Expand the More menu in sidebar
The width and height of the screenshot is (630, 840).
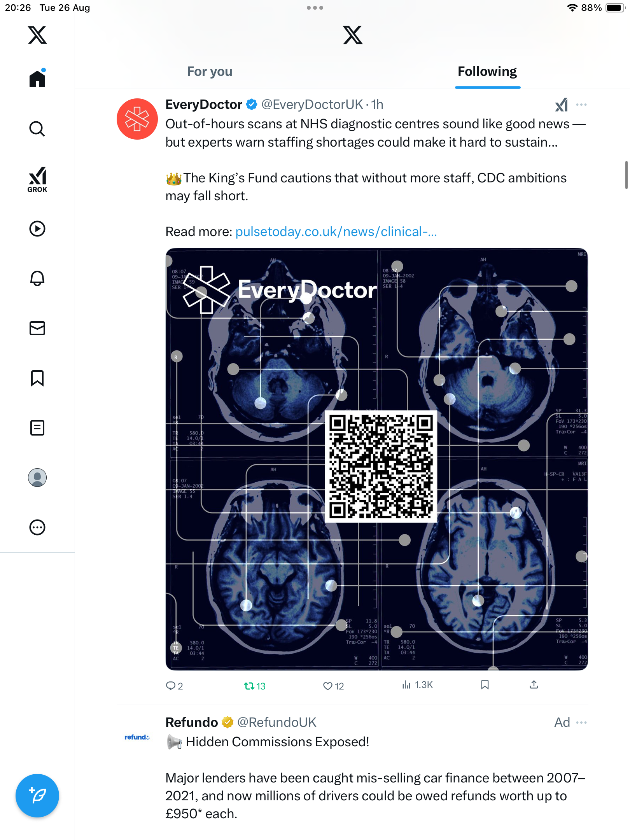37,527
